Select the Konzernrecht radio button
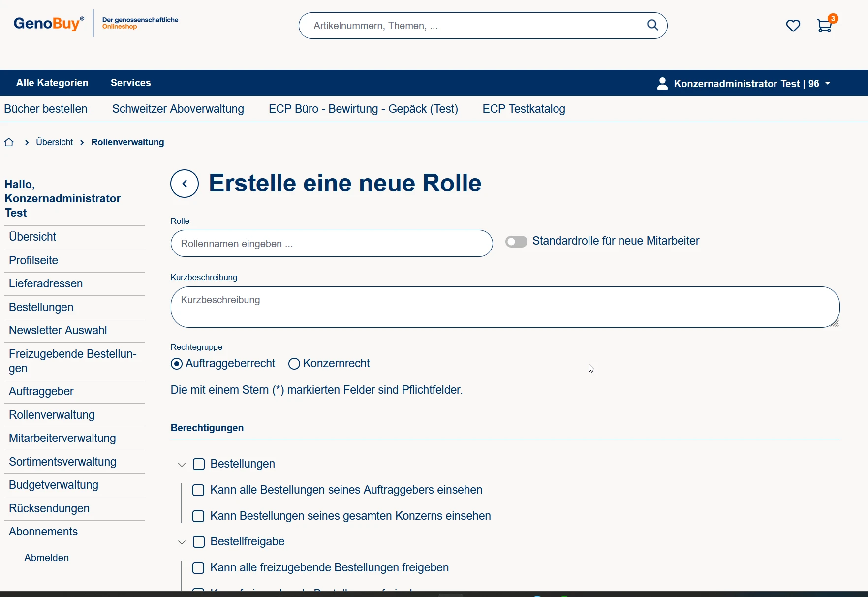The image size is (868, 597). coord(294,364)
